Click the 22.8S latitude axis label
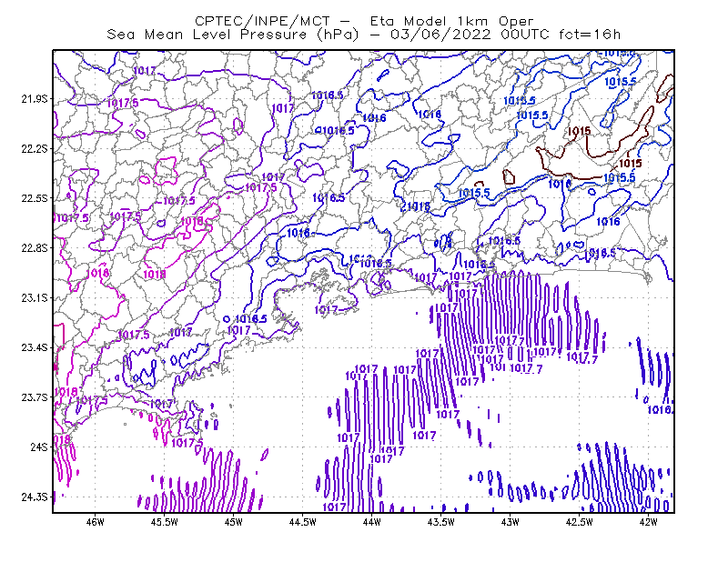Image resolution: width=728 pixels, height=562 pixels. pyautogui.click(x=35, y=248)
